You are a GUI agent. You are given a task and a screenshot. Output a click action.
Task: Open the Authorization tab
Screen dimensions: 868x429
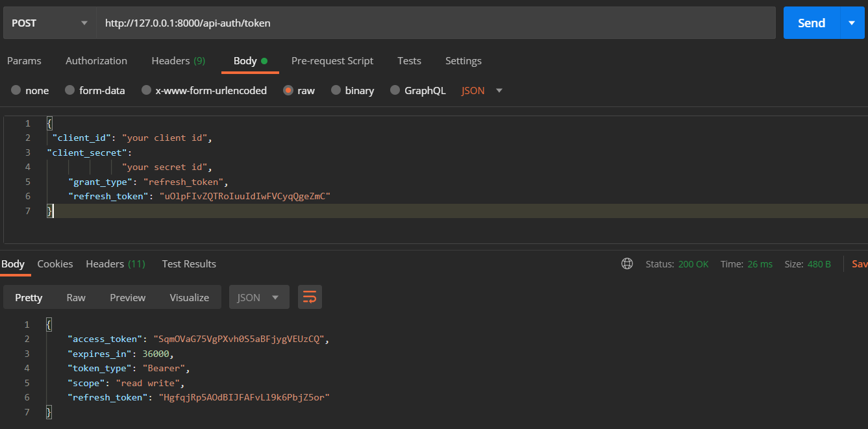click(96, 61)
